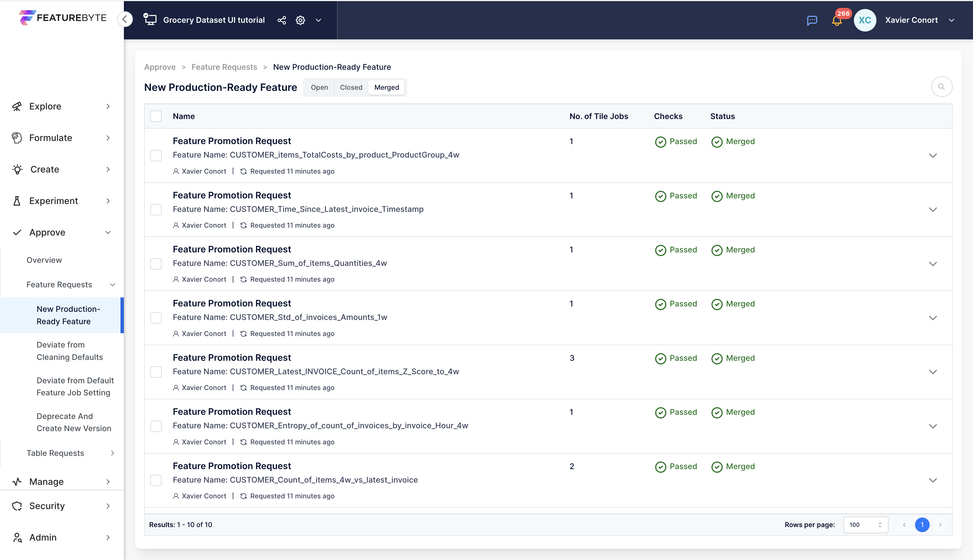The height and width of the screenshot is (560, 973).
Task: Click the Security shield icon
Action: (x=17, y=506)
